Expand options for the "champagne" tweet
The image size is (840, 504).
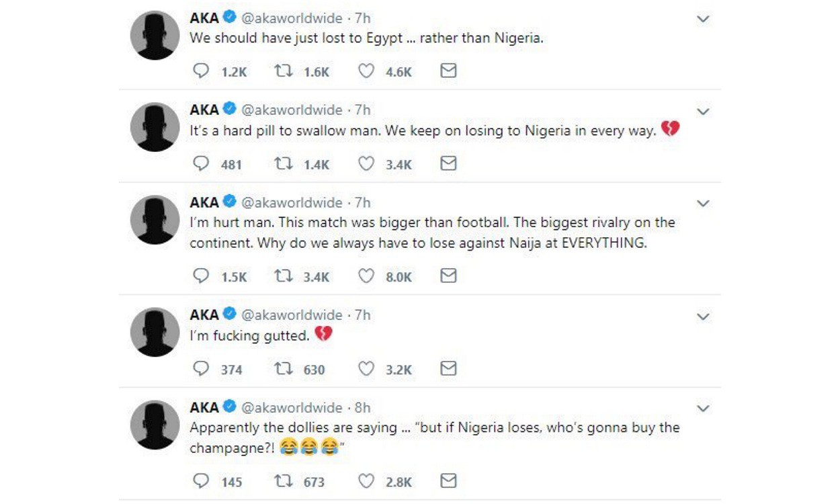[703, 409]
